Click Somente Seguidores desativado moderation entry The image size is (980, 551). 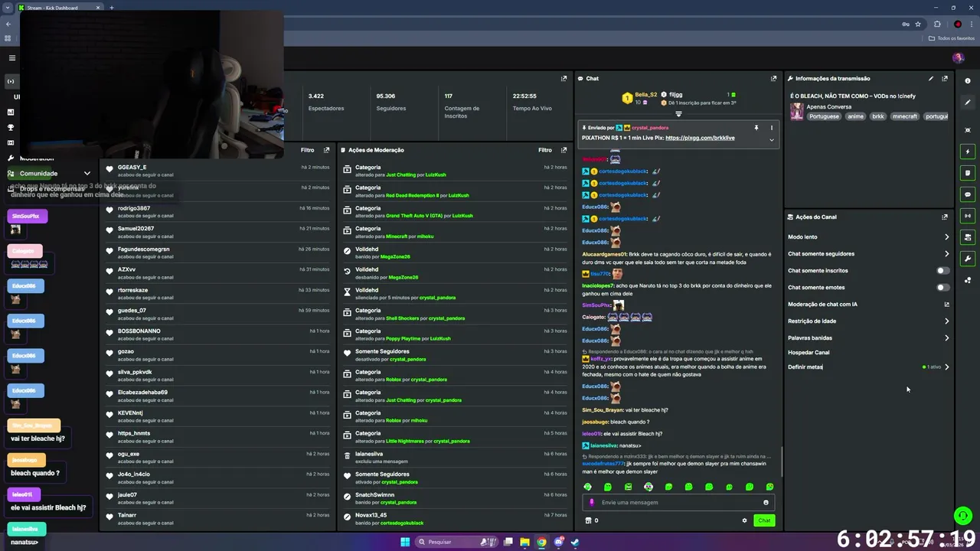[456, 355]
